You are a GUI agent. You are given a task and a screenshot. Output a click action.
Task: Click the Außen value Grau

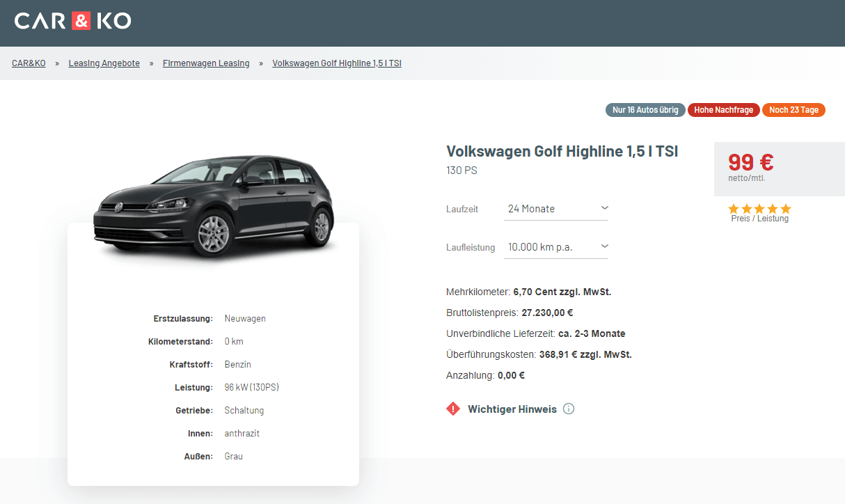coord(234,457)
